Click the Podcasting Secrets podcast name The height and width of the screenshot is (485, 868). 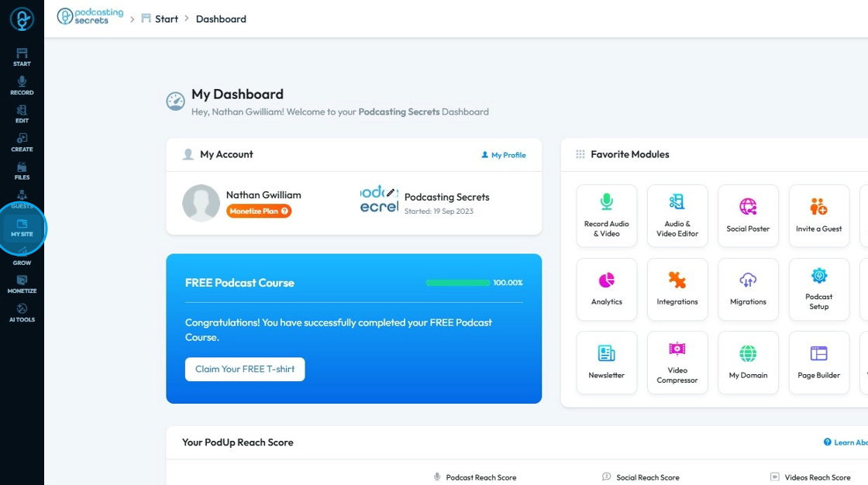click(x=446, y=197)
